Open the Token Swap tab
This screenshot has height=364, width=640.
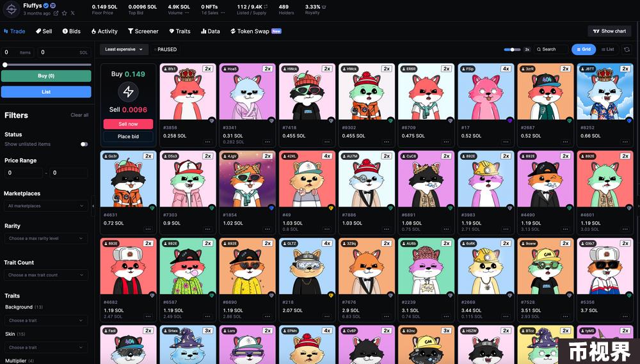255,31
